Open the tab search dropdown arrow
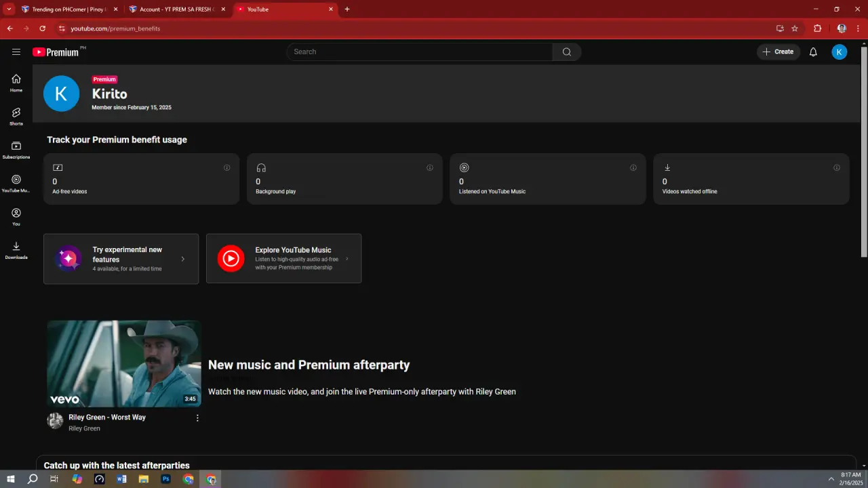This screenshot has width=868, height=488. (x=9, y=9)
